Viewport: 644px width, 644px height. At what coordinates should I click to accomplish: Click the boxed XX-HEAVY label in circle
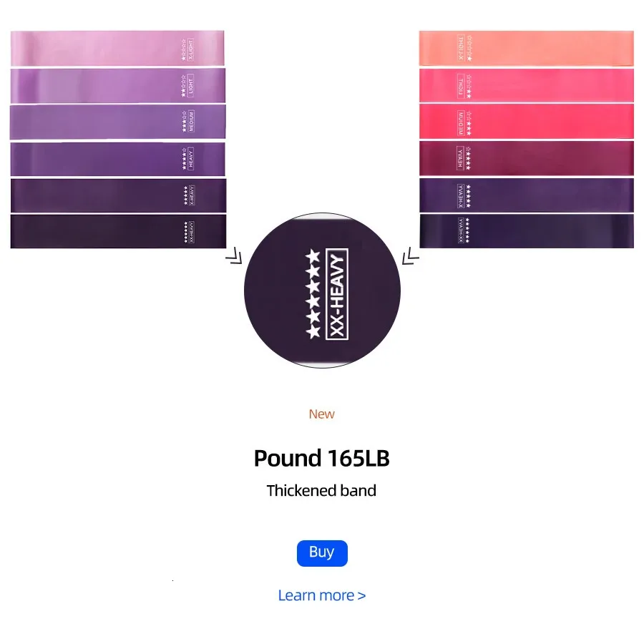[x=337, y=294]
